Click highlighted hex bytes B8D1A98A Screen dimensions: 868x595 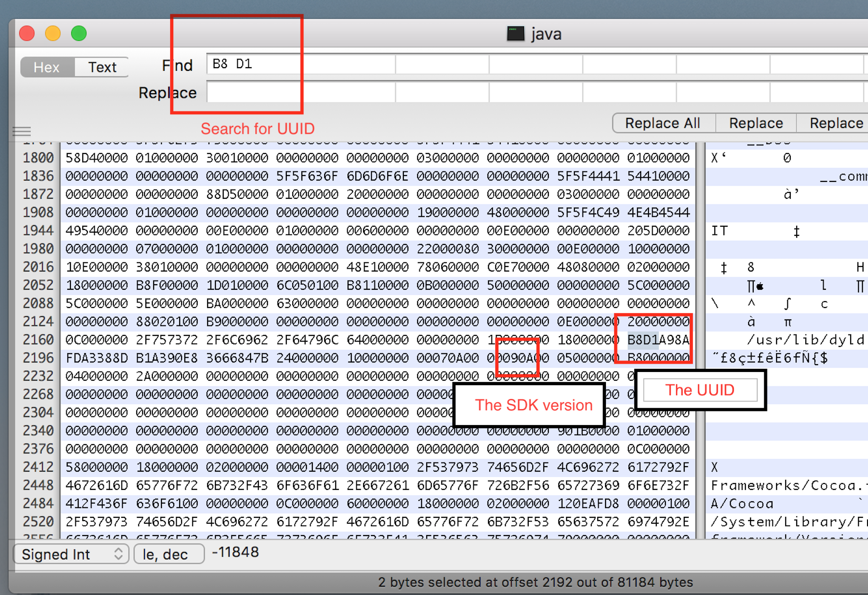click(658, 340)
